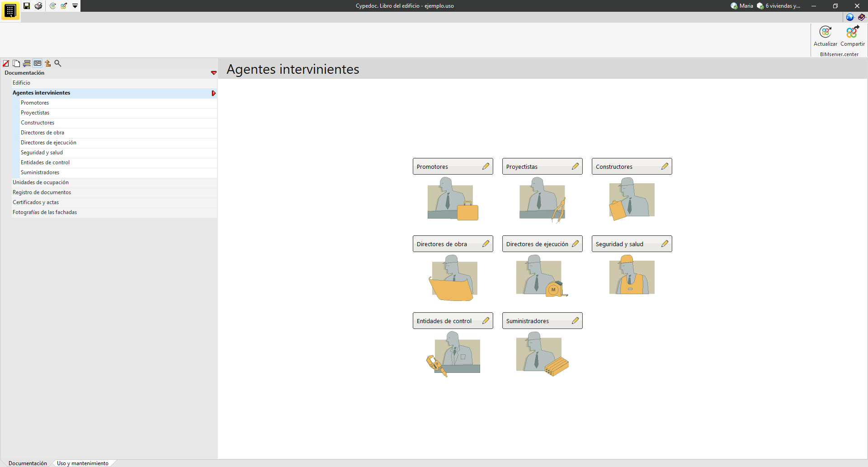Open help with the purple book icon
This screenshot has width=868, height=467.
tap(862, 17)
